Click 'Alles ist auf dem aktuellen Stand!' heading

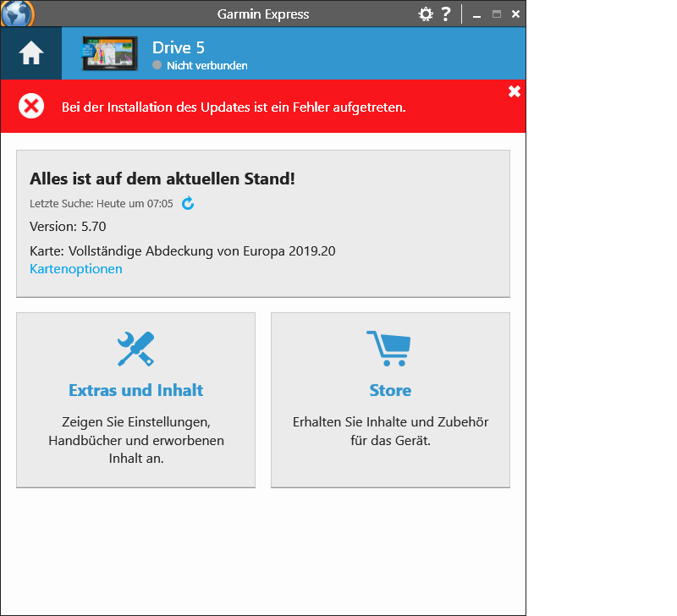(162, 179)
